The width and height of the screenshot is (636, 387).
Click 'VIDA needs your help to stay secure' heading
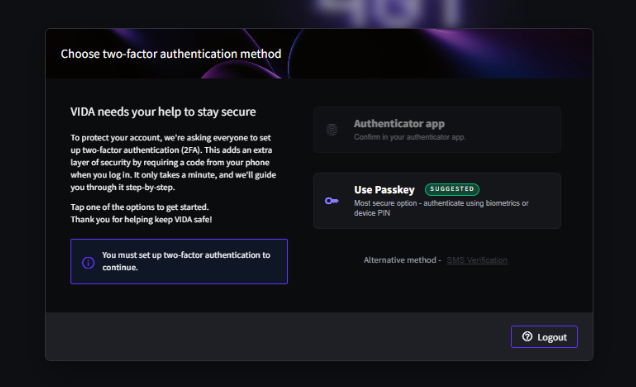163,112
